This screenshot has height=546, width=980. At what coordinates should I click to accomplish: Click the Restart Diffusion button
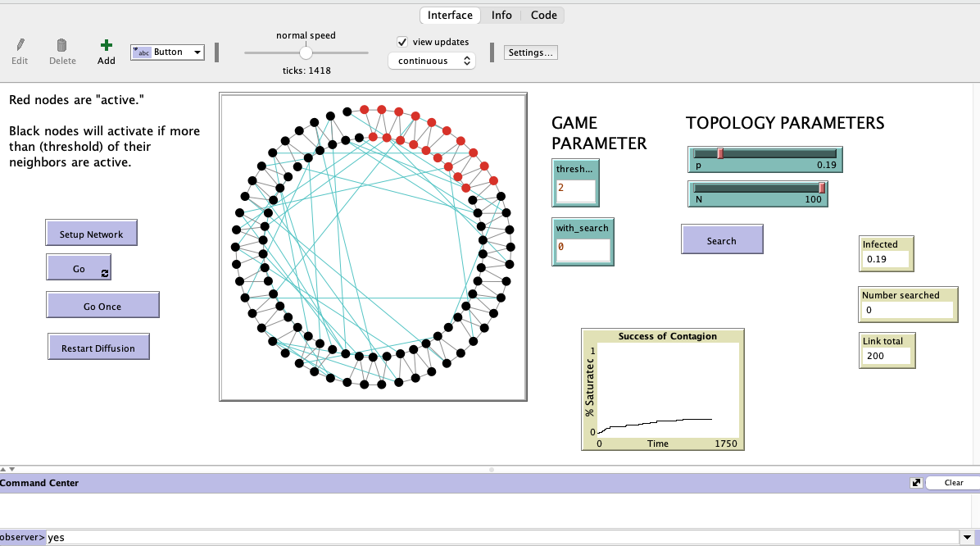coord(98,348)
